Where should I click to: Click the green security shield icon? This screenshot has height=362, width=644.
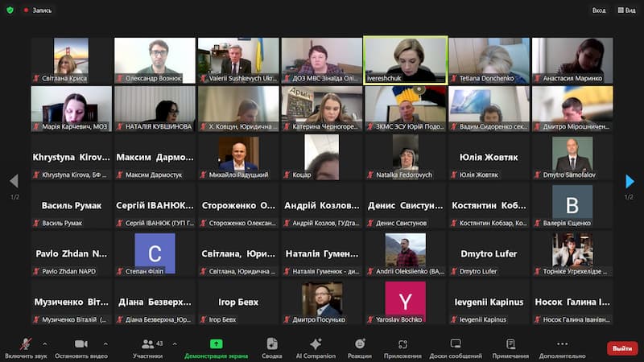tap(10, 10)
